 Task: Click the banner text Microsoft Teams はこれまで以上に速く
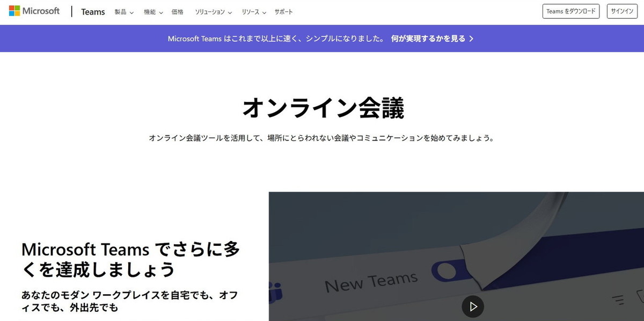(x=276, y=39)
